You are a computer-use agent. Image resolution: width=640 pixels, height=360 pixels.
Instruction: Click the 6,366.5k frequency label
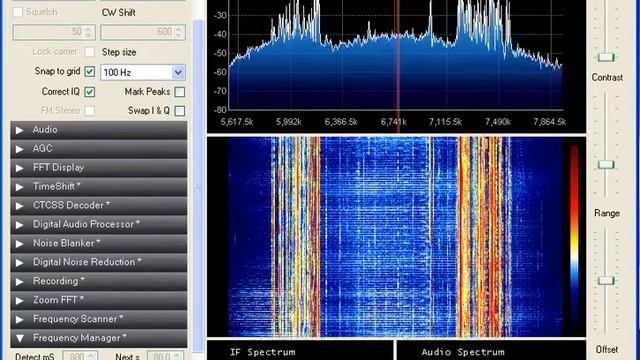(341, 122)
